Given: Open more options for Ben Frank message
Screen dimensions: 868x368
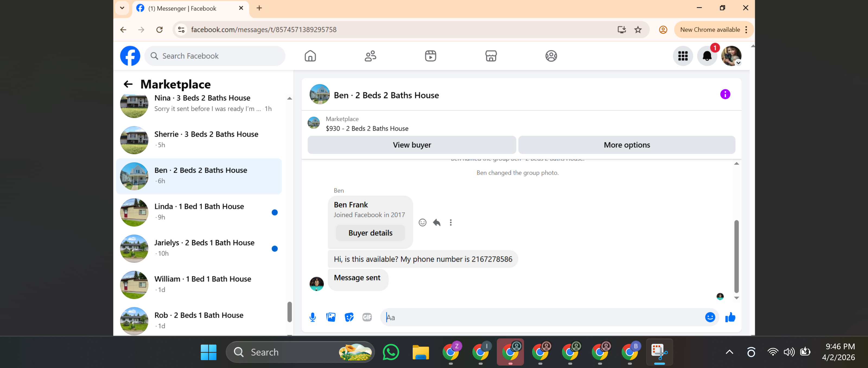Looking at the screenshot, I should coord(450,223).
